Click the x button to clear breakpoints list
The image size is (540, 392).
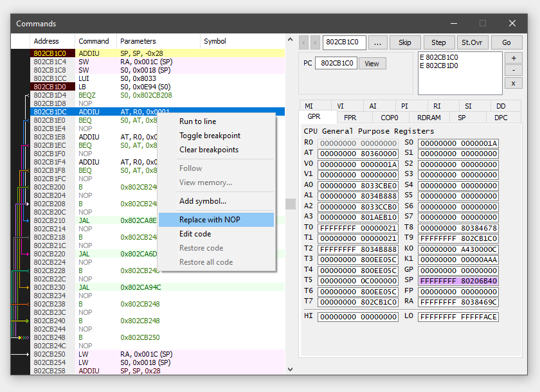coord(513,83)
